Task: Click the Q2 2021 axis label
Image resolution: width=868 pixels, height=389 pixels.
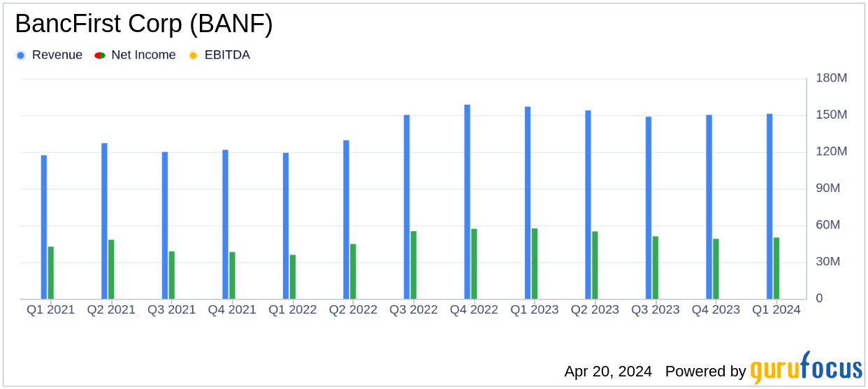Action: pyautogui.click(x=111, y=309)
